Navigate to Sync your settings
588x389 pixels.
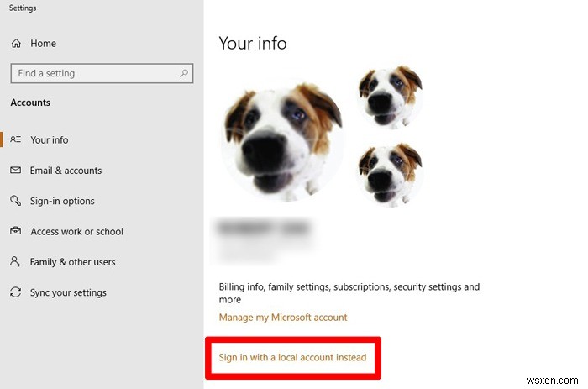coord(68,292)
